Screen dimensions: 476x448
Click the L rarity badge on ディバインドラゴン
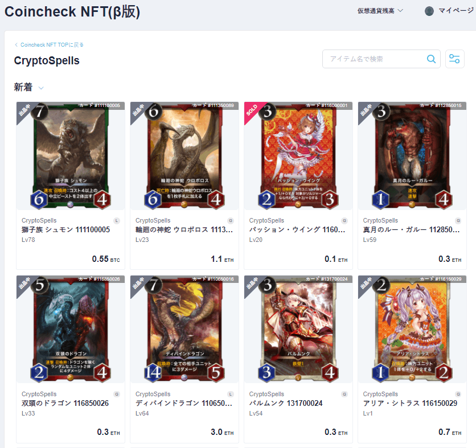pyautogui.click(x=231, y=394)
